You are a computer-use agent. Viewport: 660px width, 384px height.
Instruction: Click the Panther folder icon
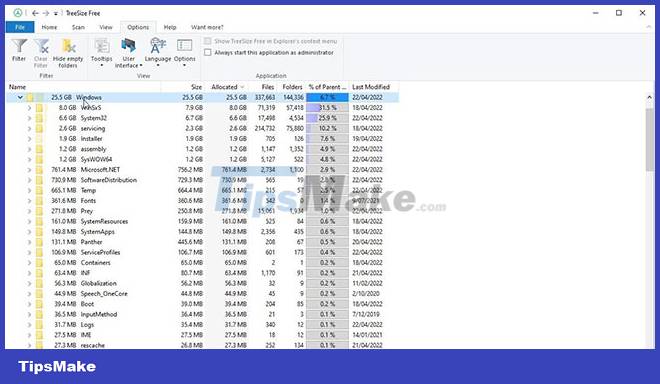(39, 242)
